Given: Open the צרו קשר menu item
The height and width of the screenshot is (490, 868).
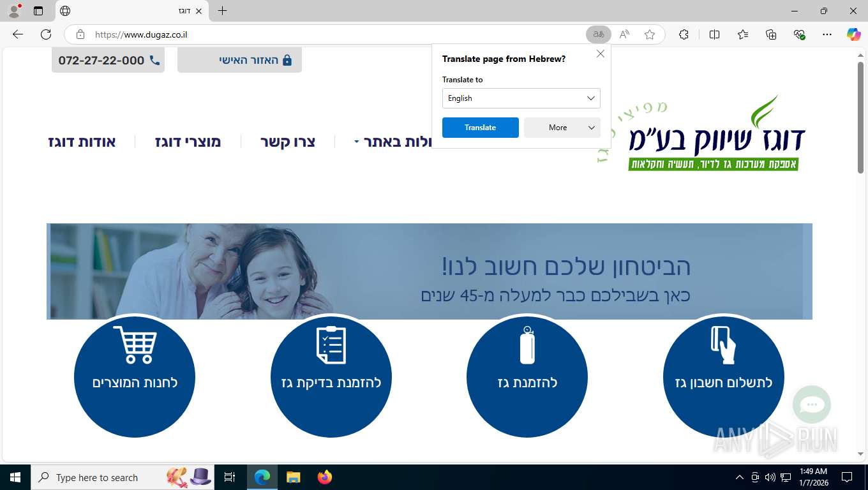Looking at the screenshot, I should pos(288,142).
